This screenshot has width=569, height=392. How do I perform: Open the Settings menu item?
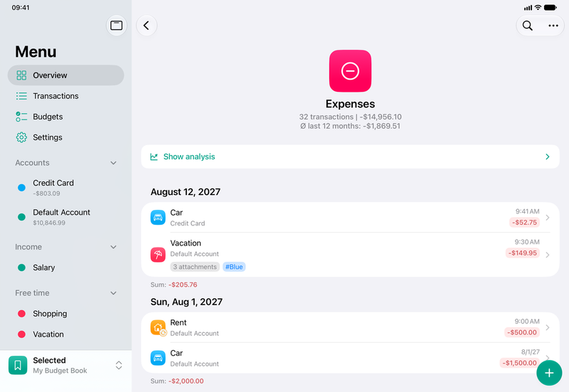pyautogui.click(x=65, y=137)
